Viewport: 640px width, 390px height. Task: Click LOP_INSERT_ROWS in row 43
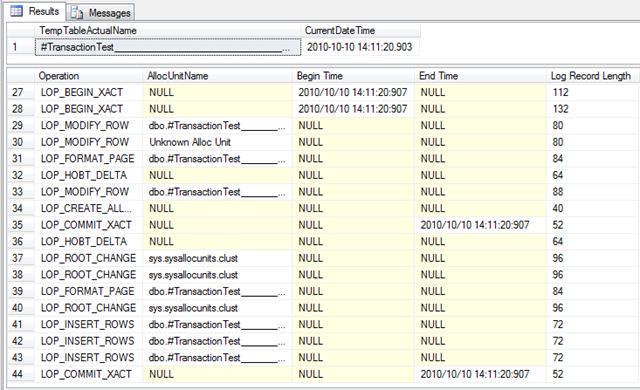[89, 358]
